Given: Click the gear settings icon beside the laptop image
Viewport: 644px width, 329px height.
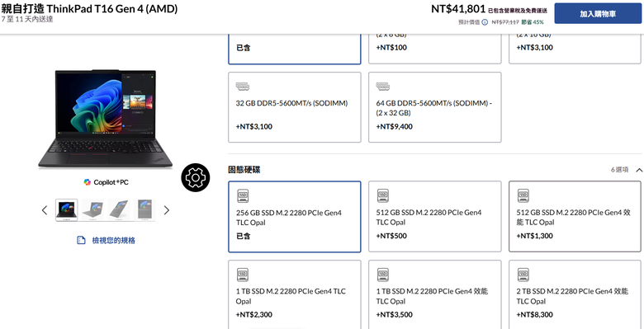Looking at the screenshot, I should pos(196,177).
